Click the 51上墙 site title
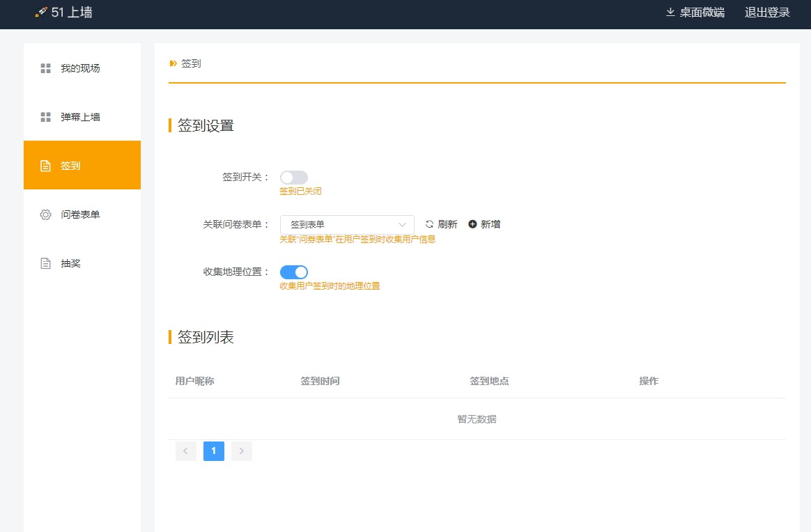This screenshot has width=811, height=532. click(72, 13)
